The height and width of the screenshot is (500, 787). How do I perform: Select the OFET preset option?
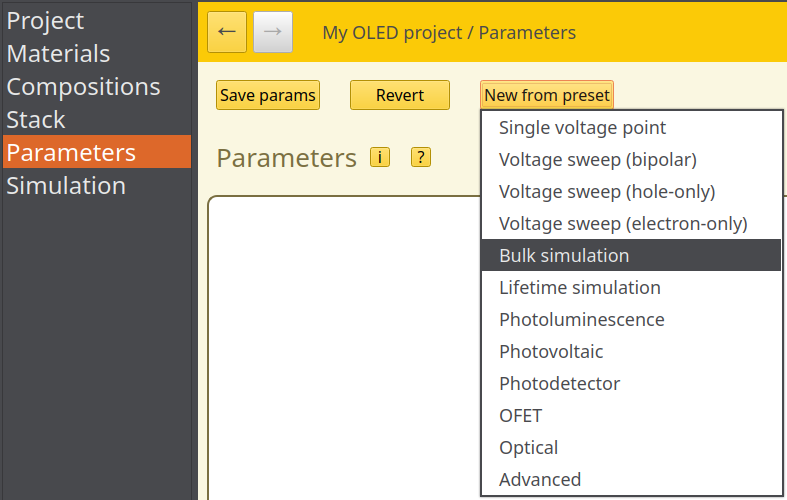[520, 416]
